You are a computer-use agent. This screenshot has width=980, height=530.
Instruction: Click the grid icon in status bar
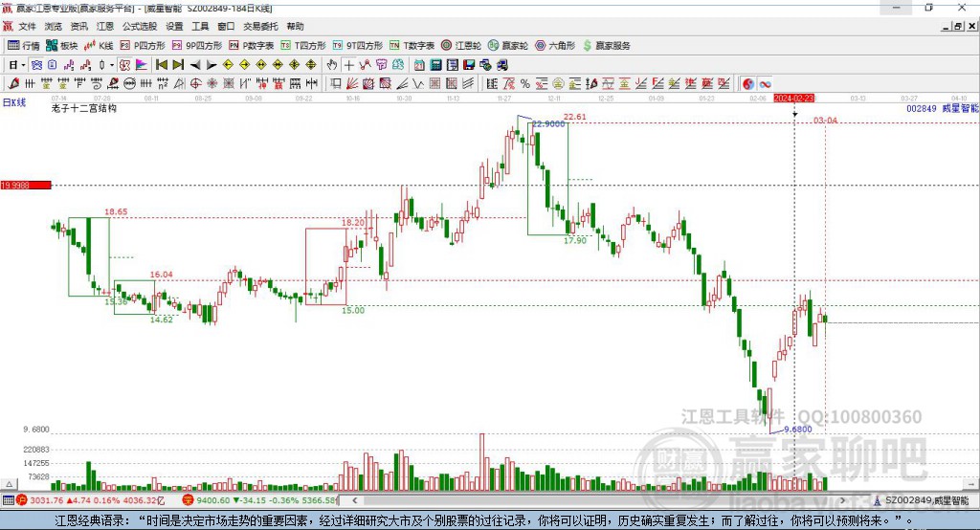pos(8,500)
